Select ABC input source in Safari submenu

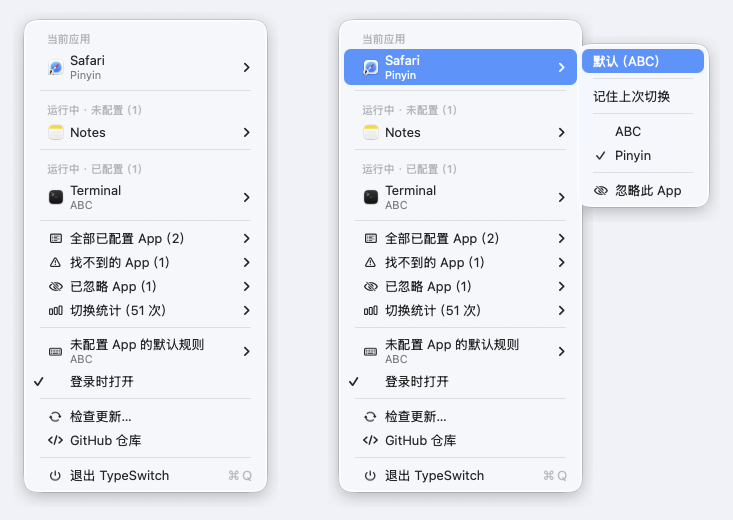643,131
